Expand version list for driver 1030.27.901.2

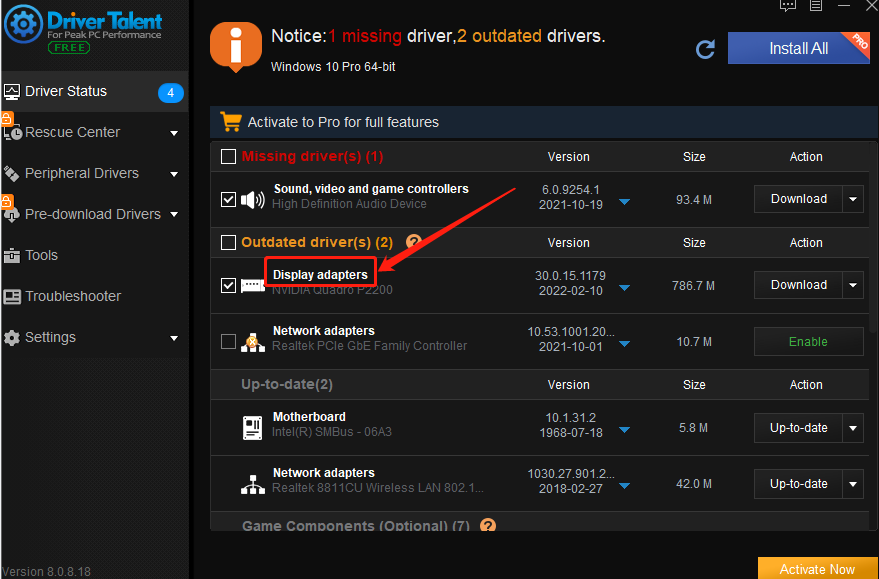[x=624, y=486]
